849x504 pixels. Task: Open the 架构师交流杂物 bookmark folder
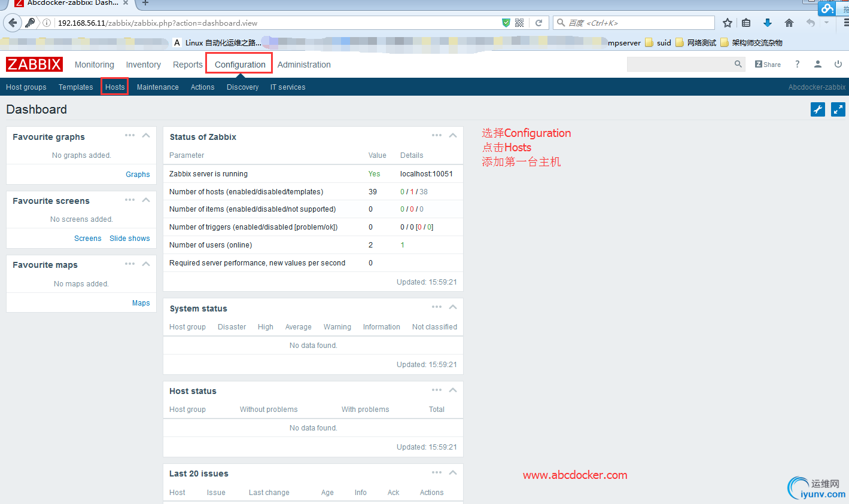pos(751,42)
